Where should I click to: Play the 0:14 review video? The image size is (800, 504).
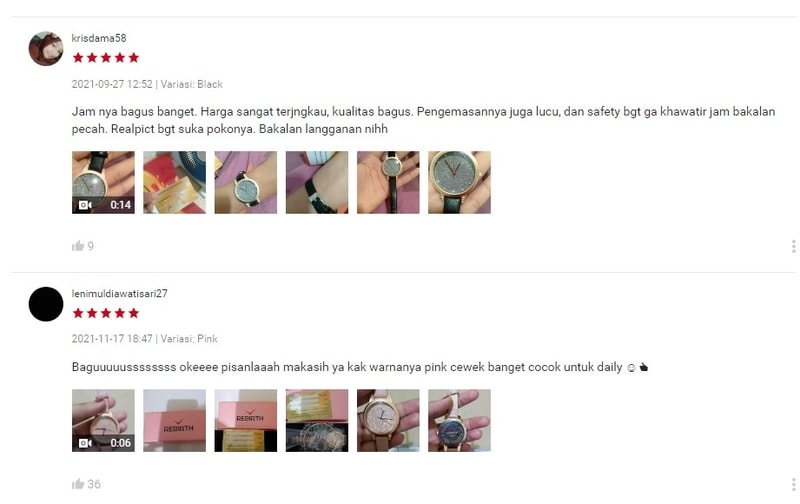click(x=103, y=182)
